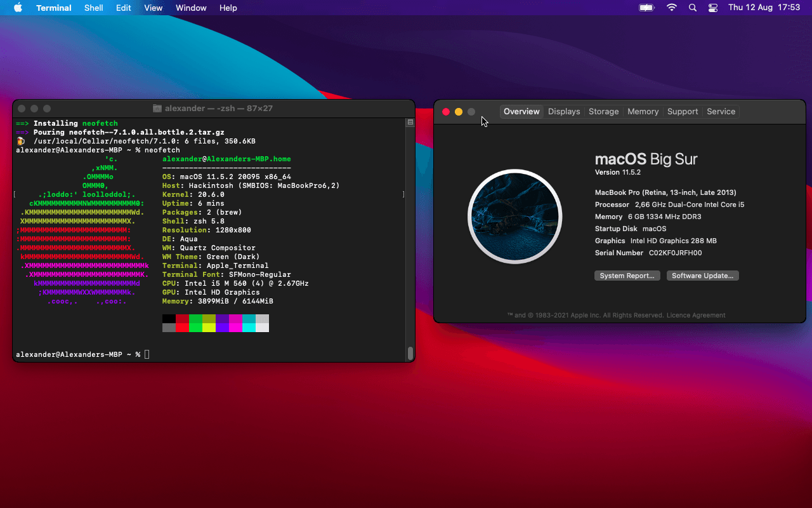Click the 'DE: Aqua' line
Image resolution: width=812 pixels, height=508 pixels.
coord(180,239)
